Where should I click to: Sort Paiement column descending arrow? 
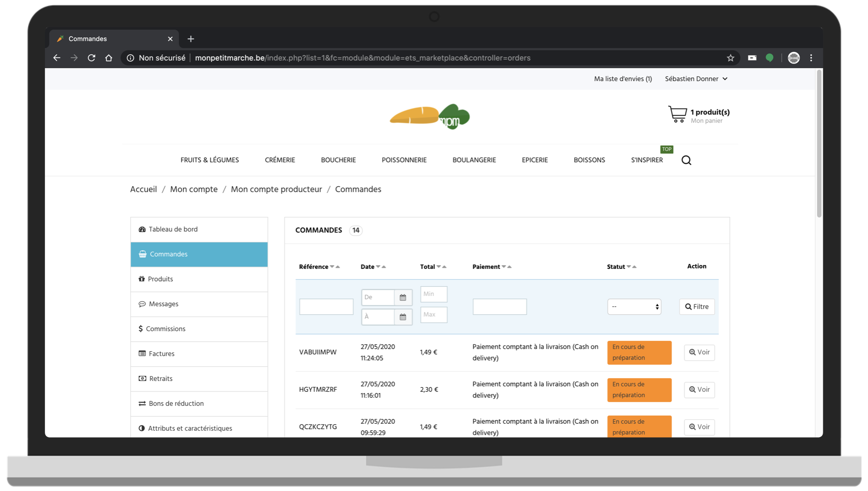[504, 267]
